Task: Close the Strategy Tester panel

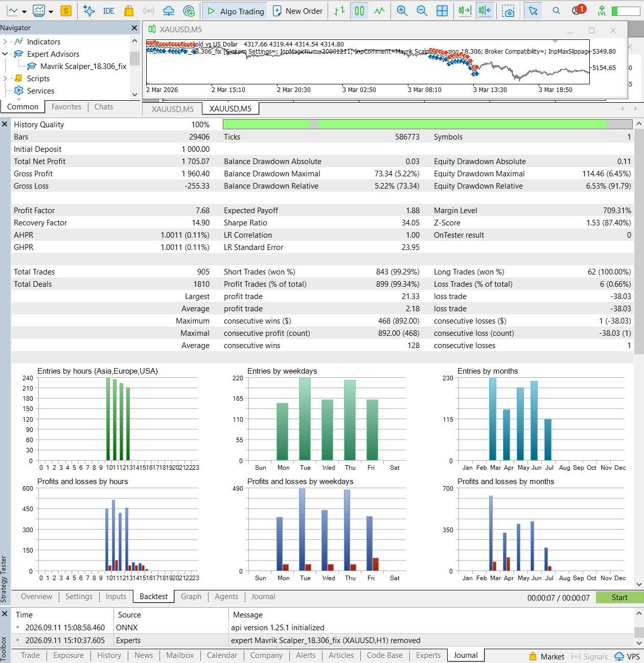Action: [5, 124]
